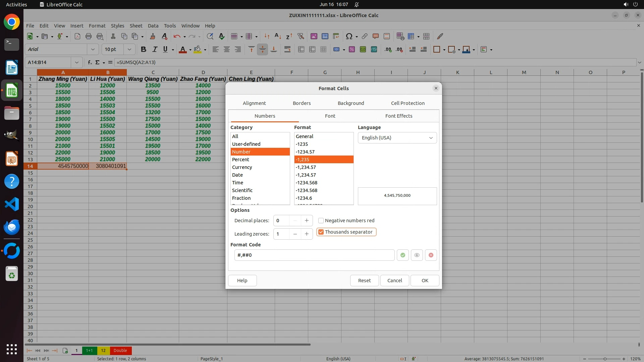Open the Data menu
Screen dimensions: 644x362
tap(153, 26)
